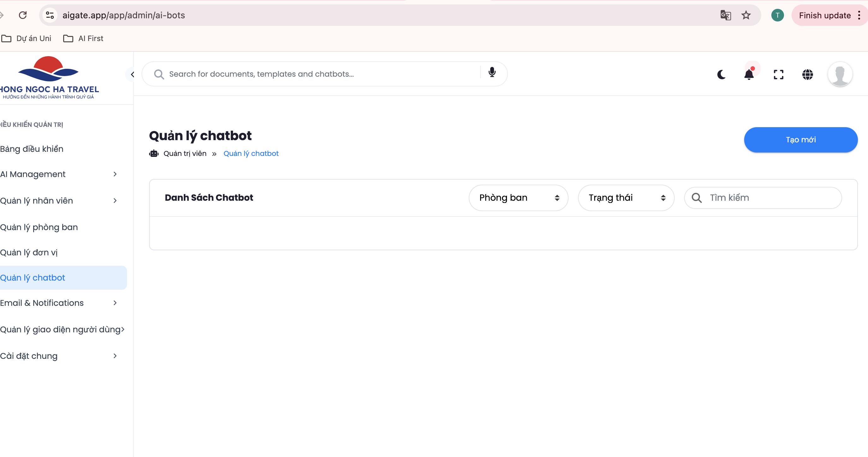This screenshot has width=868, height=457.
Task: Go to Quản lý phòng ban
Action: [39, 227]
